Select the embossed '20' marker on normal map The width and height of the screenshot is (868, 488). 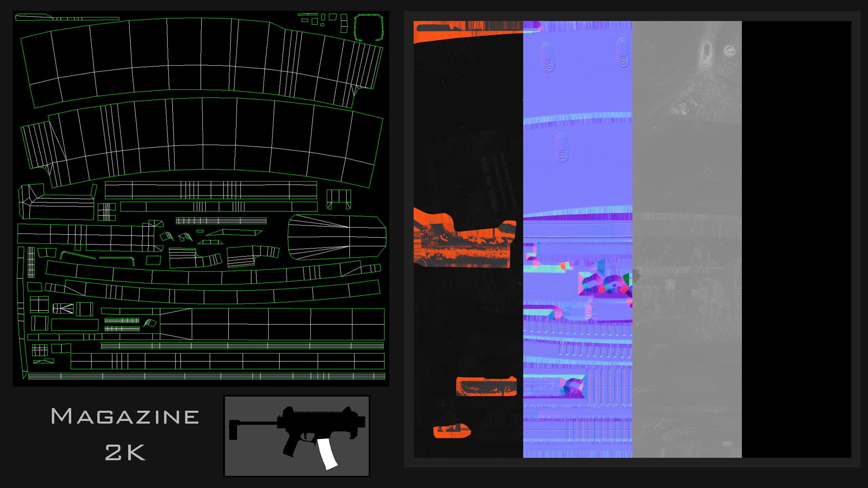623,53
